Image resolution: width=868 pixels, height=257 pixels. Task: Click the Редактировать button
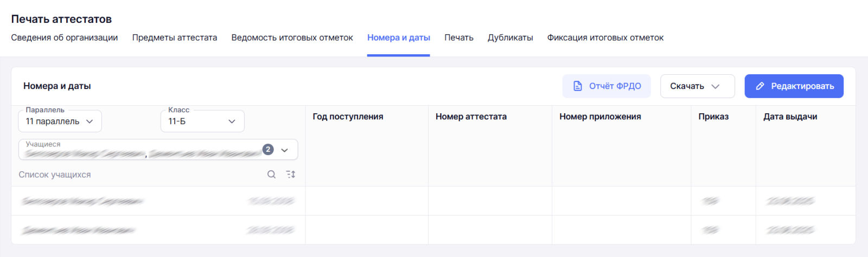(794, 86)
